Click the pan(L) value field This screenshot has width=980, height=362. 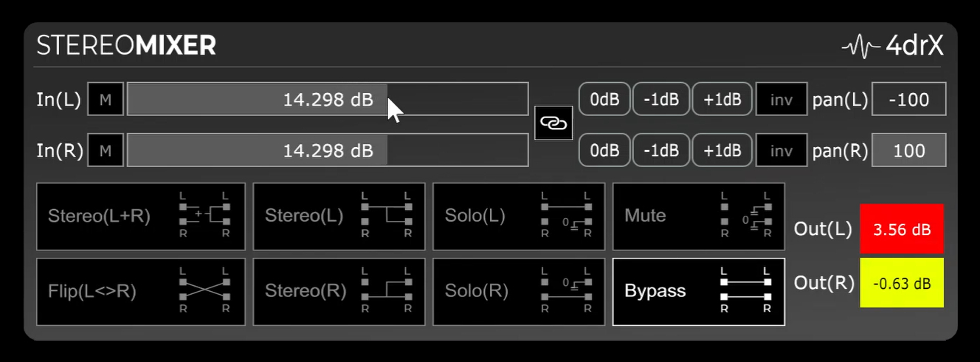908,100
